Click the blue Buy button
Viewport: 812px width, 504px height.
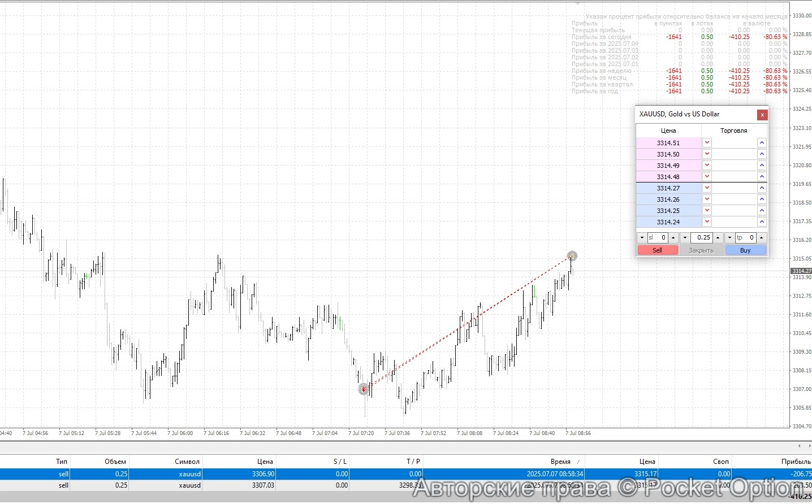[745, 250]
